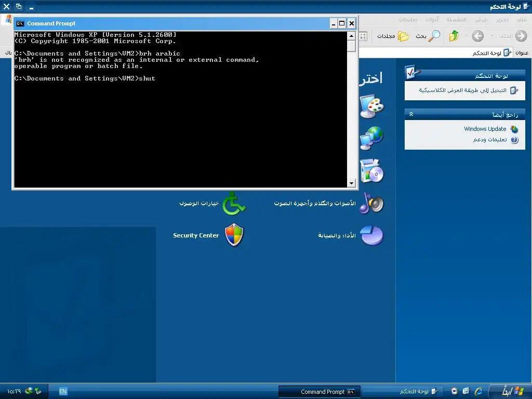Open the تعليمات ودعم help link
The width and height of the screenshot is (532, 399).
[x=490, y=140]
